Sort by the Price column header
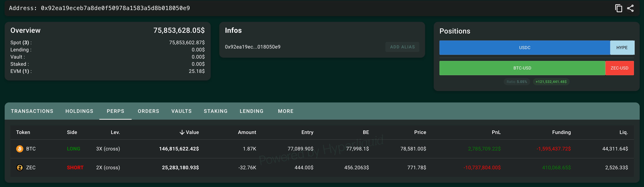This screenshot has width=644, height=187. (420, 132)
